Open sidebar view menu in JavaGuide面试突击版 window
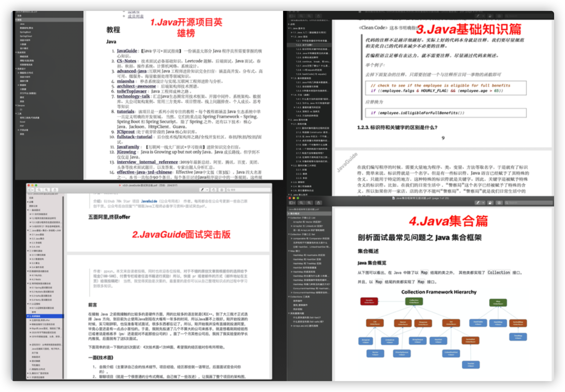Image resolution: width=565 pixels, height=392 pixels. click(31, 190)
